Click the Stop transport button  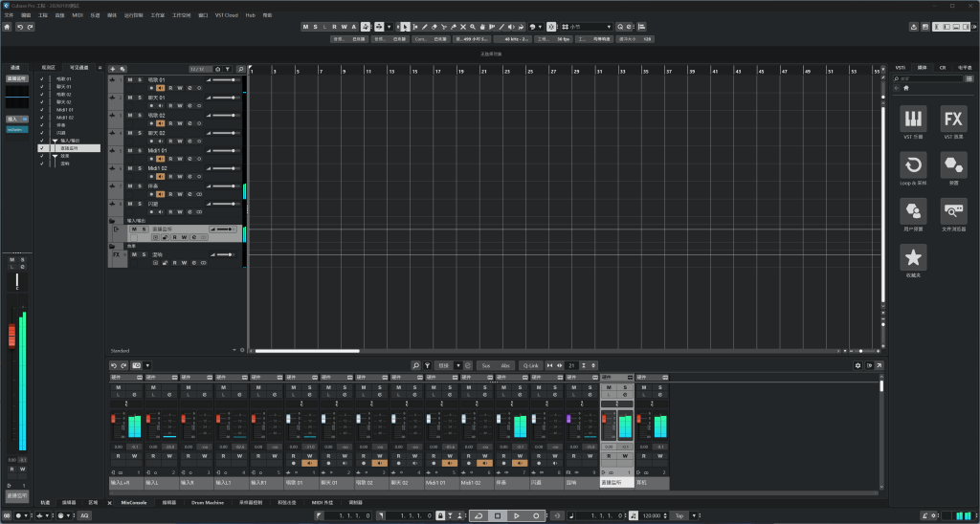[x=498, y=516]
